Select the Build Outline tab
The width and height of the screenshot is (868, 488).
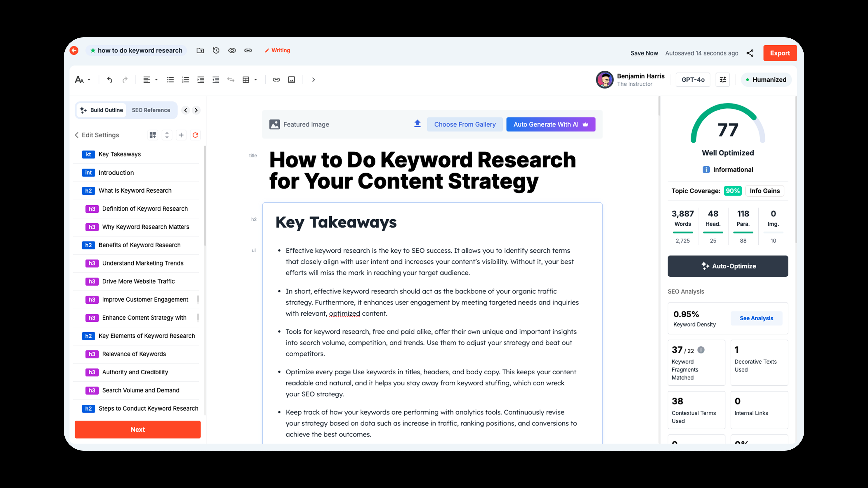pyautogui.click(x=101, y=110)
